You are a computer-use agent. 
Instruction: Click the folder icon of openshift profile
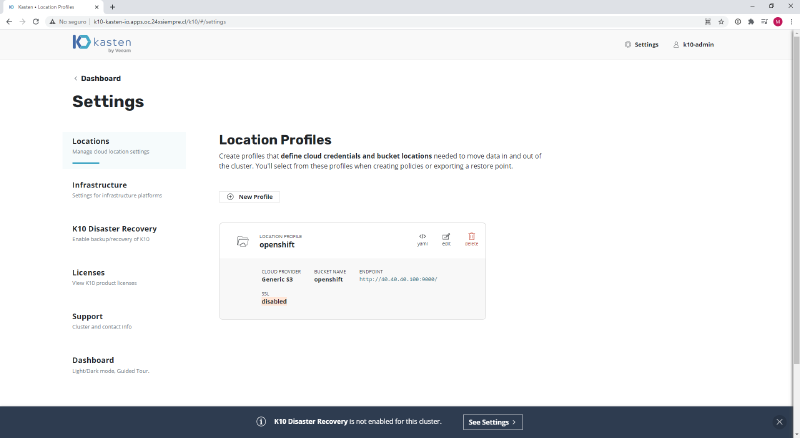(243, 241)
